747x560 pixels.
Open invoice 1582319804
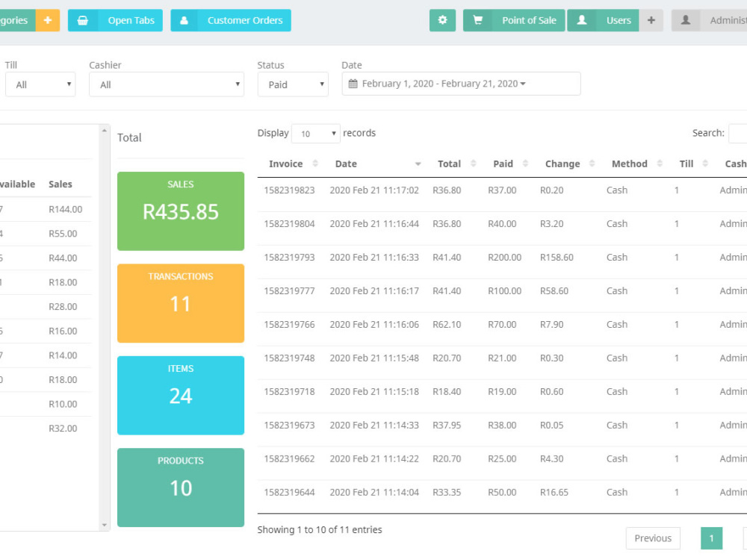point(289,224)
